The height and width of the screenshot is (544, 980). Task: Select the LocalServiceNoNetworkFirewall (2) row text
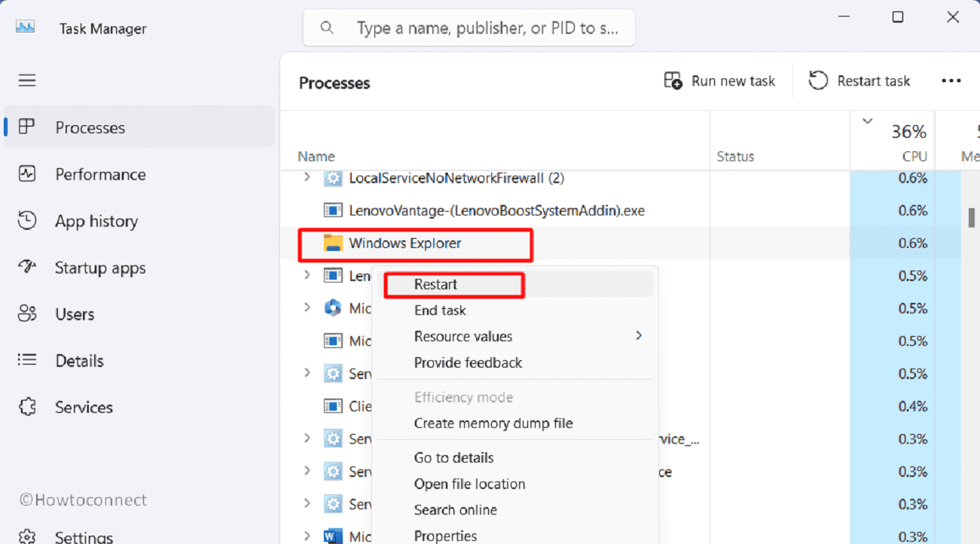[x=456, y=178]
